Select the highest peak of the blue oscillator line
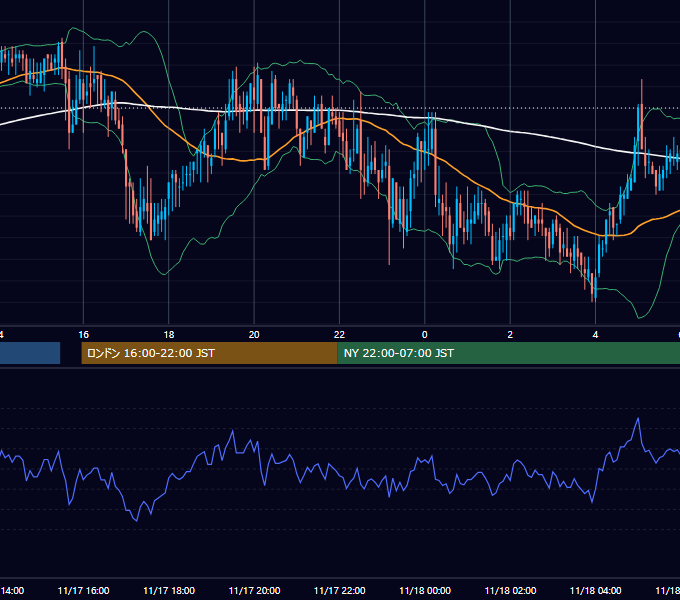This screenshot has width=680, height=600. point(638,419)
